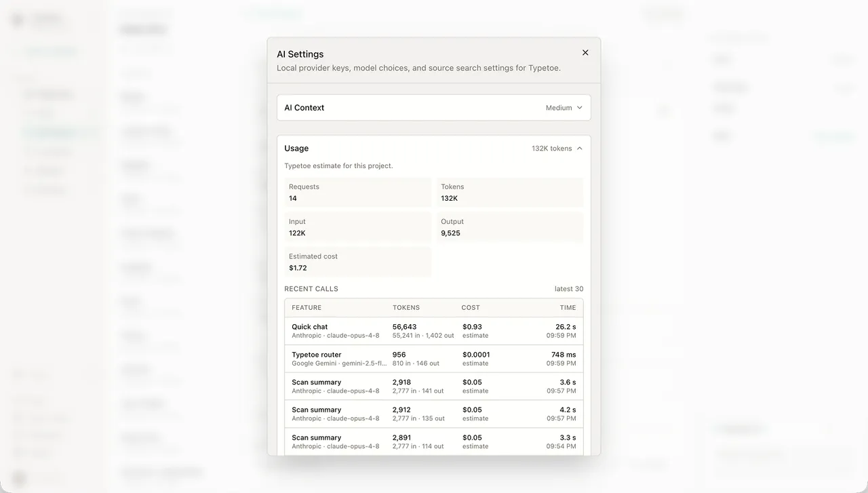Screen dimensions: 868x493
Task: Click '2,777 in · 141 out' breakdown
Action: click(418, 391)
